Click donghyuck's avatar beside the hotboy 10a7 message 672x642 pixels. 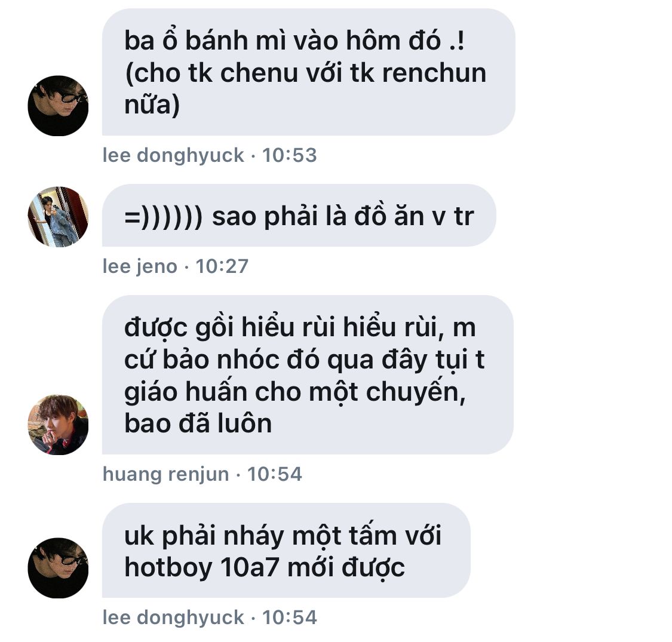click(x=58, y=568)
